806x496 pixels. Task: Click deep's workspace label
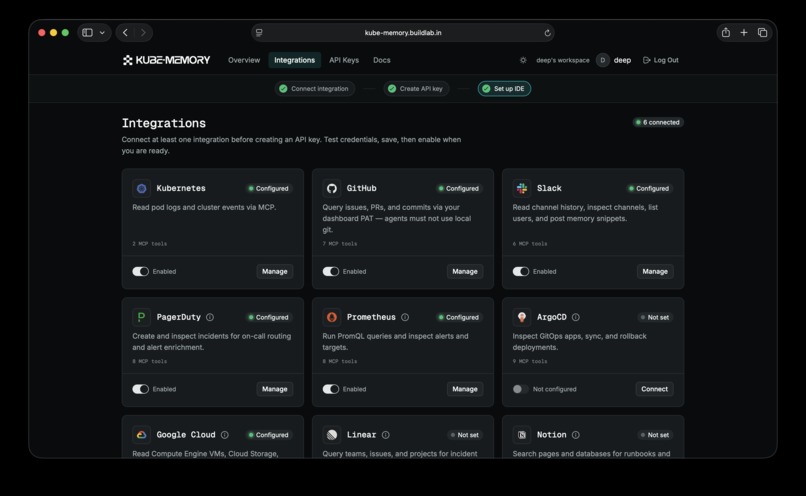tap(563, 60)
